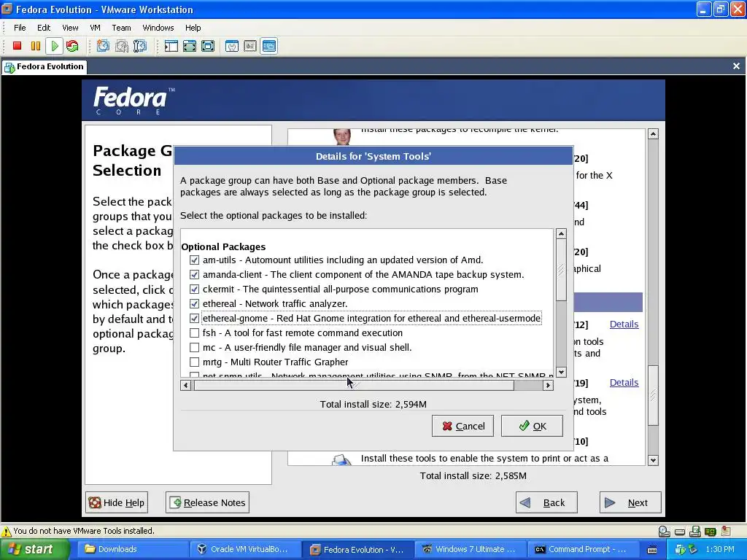Switch to the Command Prompt taskbar item

[581, 550]
